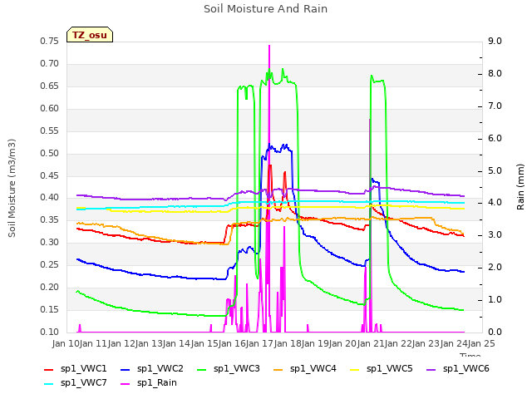
Task: Click the Jan 21 x-axis tick label
Action: (x=370, y=343)
